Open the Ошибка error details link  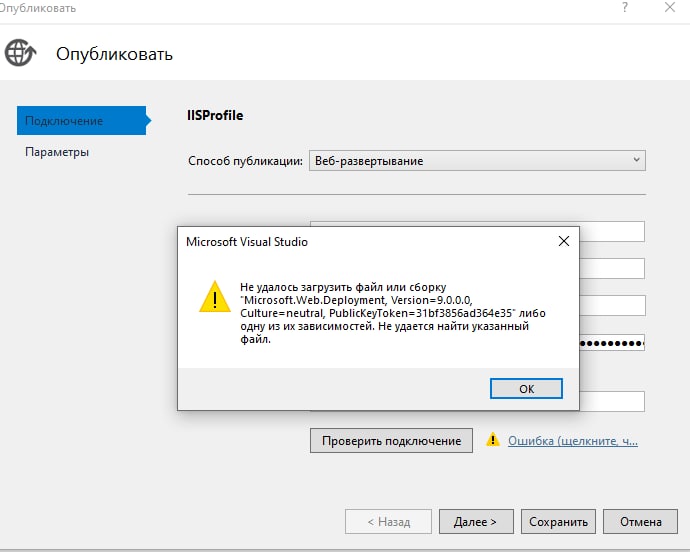point(573,441)
